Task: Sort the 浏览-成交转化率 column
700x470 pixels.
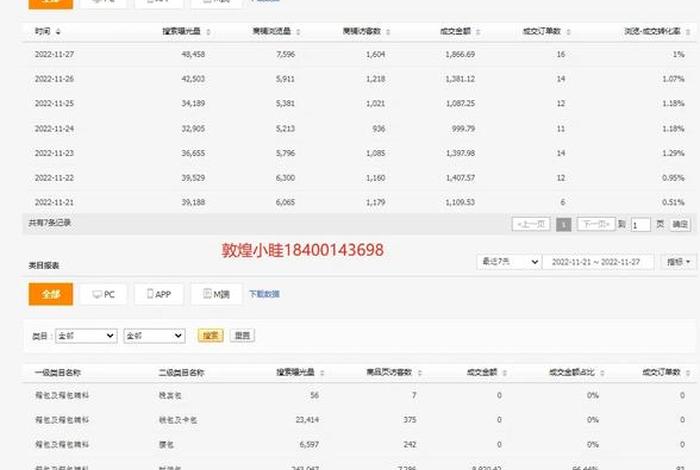Action: coord(688,32)
